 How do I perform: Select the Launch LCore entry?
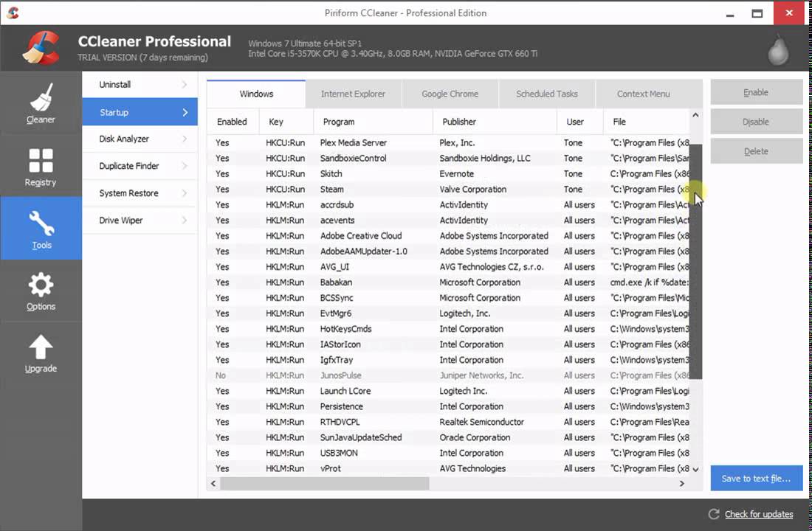(x=449, y=391)
